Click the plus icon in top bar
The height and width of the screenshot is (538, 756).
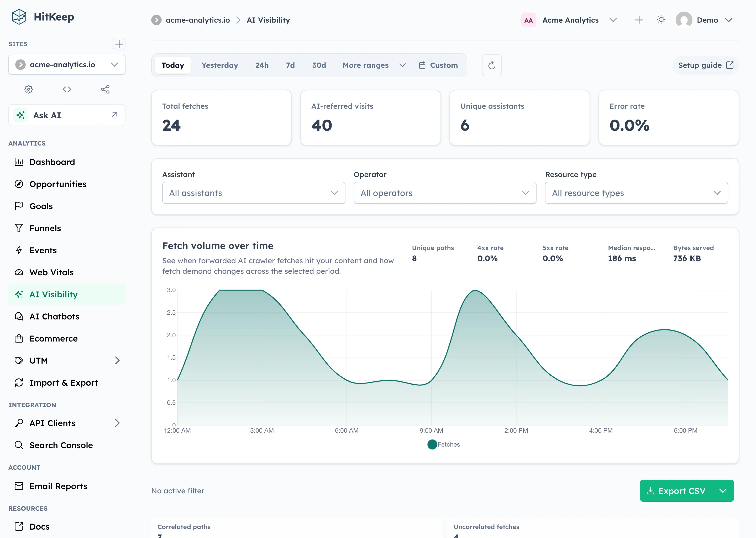pyautogui.click(x=639, y=20)
